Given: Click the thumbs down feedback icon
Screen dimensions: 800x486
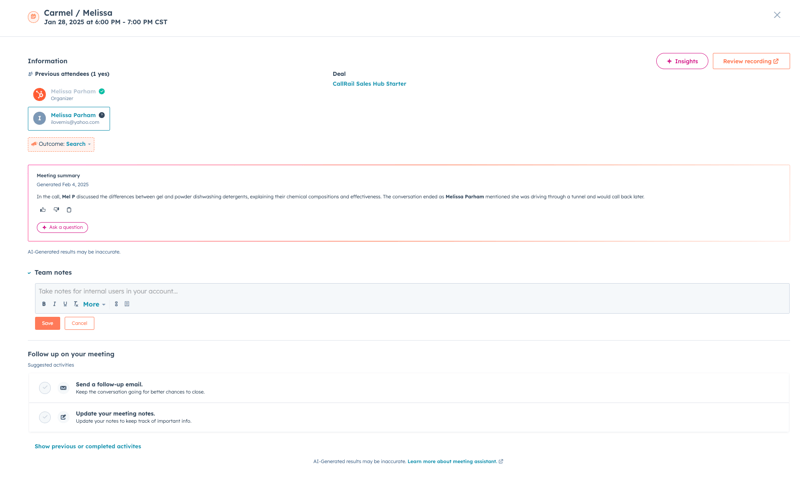Looking at the screenshot, I should [x=56, y=210].
